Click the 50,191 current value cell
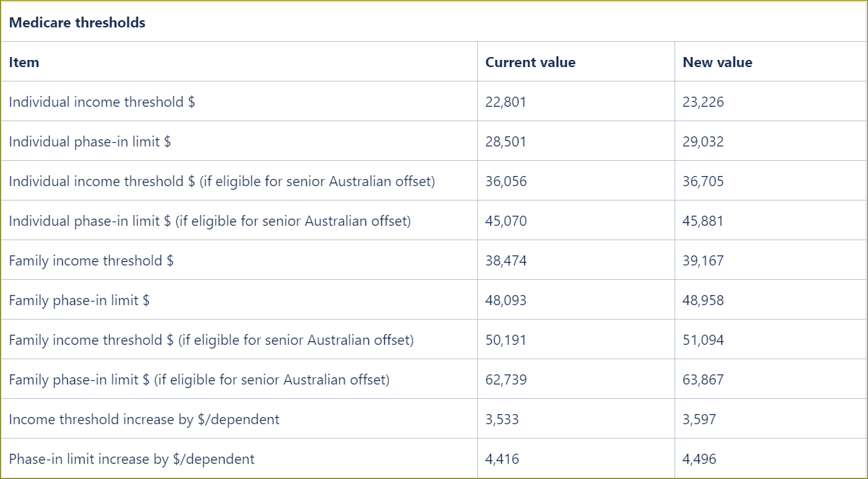Viewport: 868px width, 479px height. pos(505,340)
